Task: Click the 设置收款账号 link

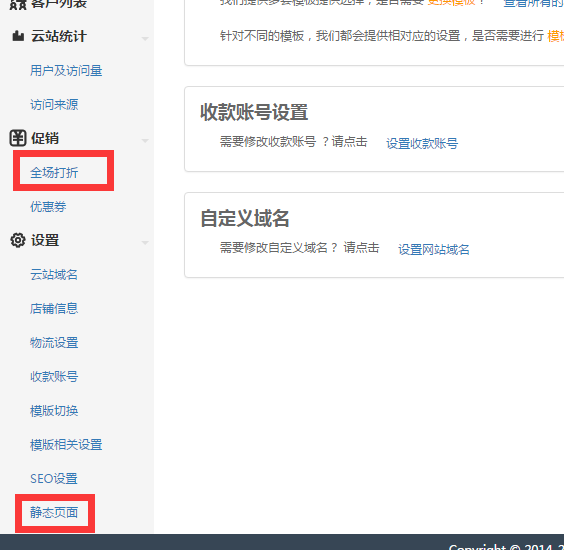Action: [422, 144]
